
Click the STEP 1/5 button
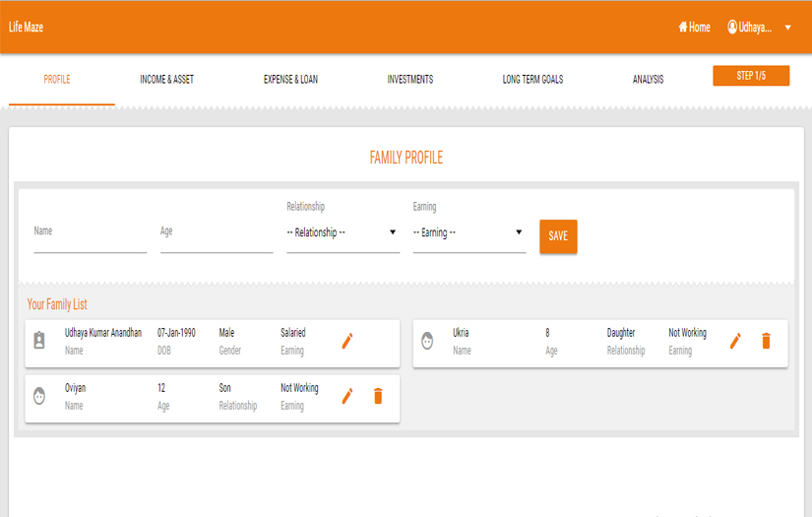751,76
